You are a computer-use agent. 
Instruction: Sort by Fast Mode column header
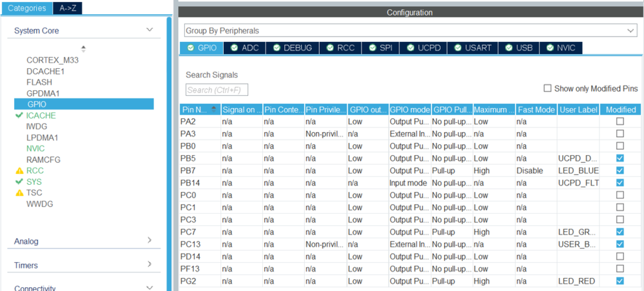536,109
